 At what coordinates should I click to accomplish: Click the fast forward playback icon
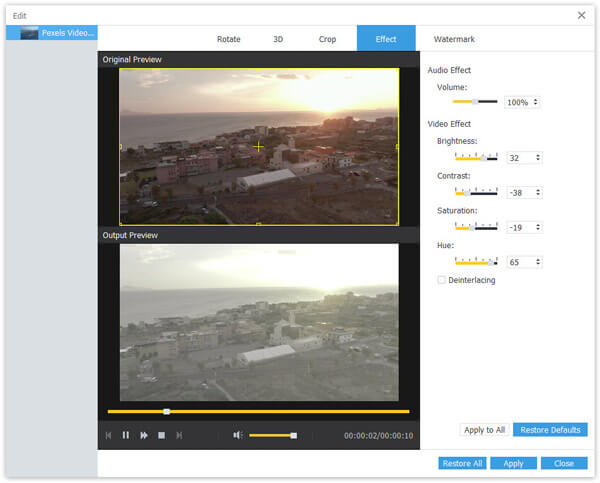(x=144, y=435)
